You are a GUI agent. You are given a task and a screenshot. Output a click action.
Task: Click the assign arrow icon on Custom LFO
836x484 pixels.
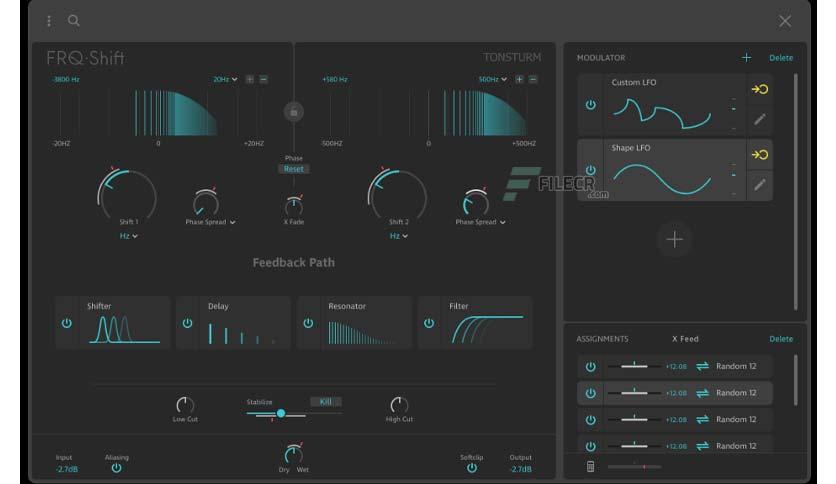(x=760, y=89)
